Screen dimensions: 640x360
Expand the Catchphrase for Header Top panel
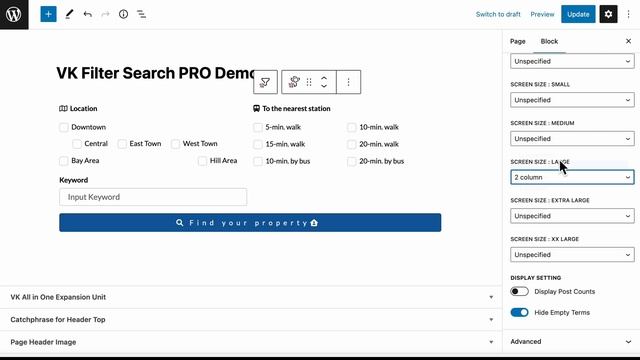point(251,320)
